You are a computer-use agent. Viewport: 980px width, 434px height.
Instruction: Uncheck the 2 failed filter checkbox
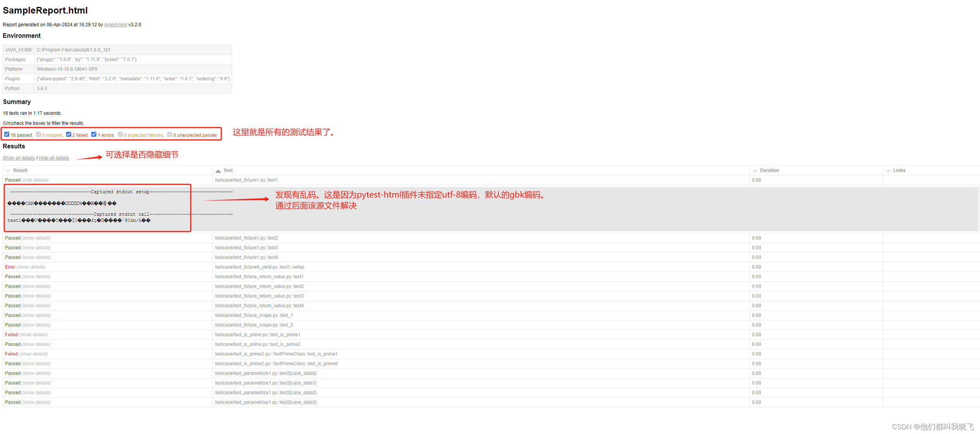(x=68, y=134)
